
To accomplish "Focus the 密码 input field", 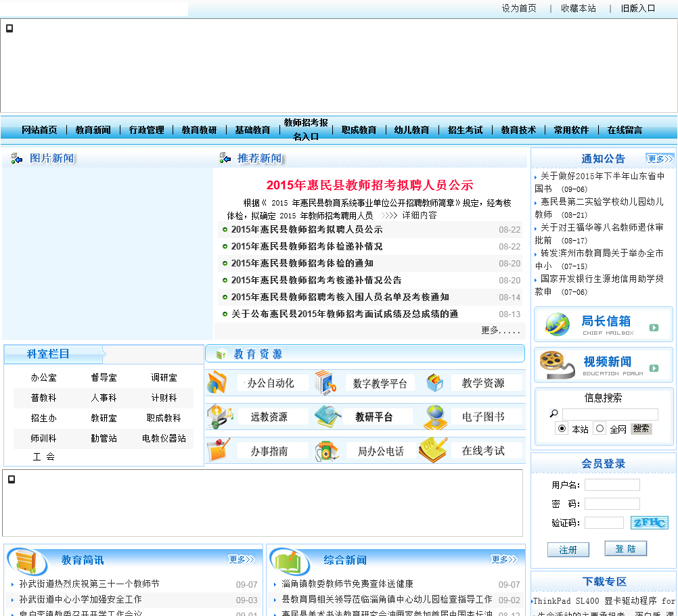I will coord(612,504).
